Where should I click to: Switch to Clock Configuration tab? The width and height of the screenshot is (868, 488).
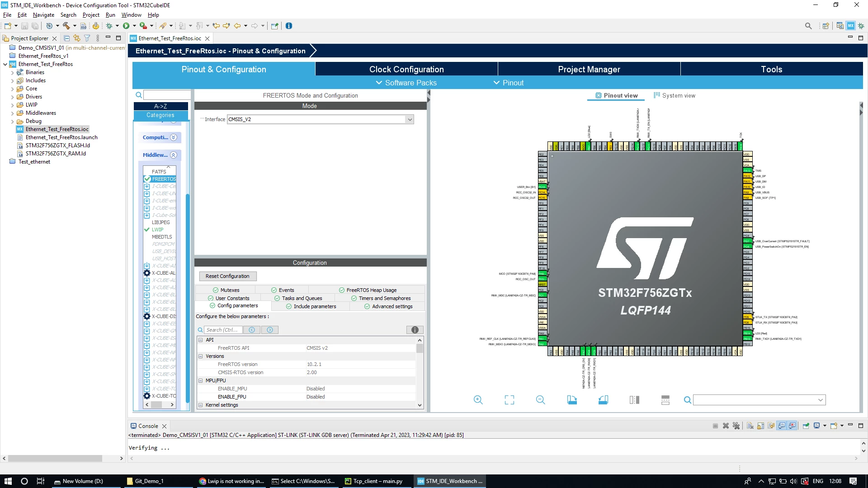[x=406, y=69]
